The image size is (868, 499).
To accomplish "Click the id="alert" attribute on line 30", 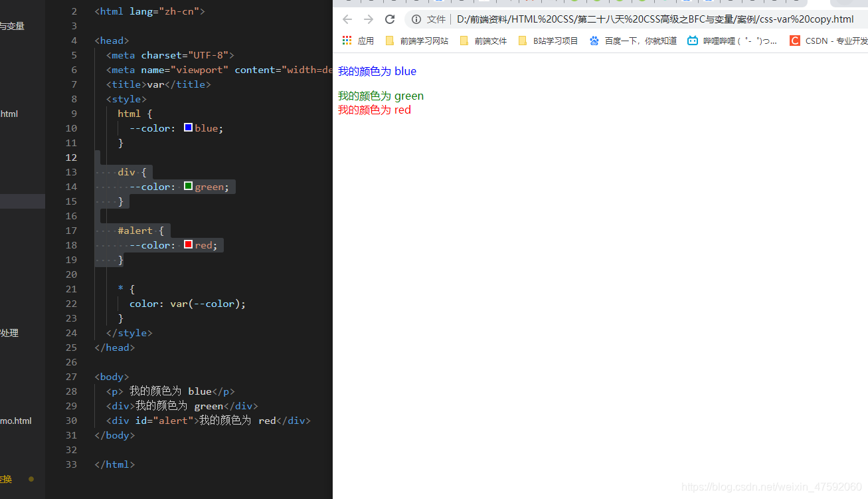I will tap(164, 421).
